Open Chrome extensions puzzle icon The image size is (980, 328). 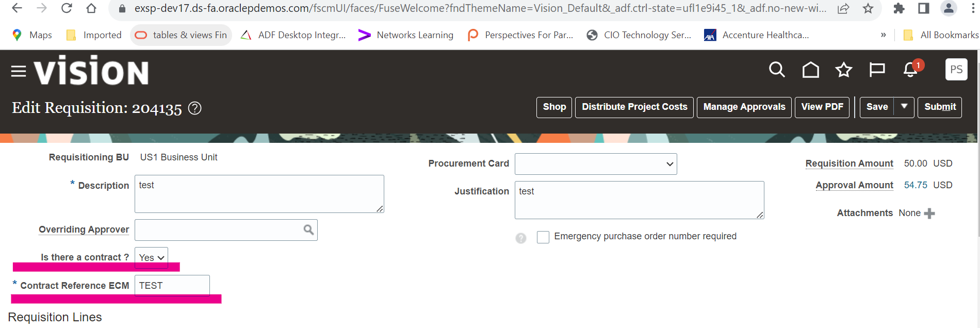click(x=899, y=8)
